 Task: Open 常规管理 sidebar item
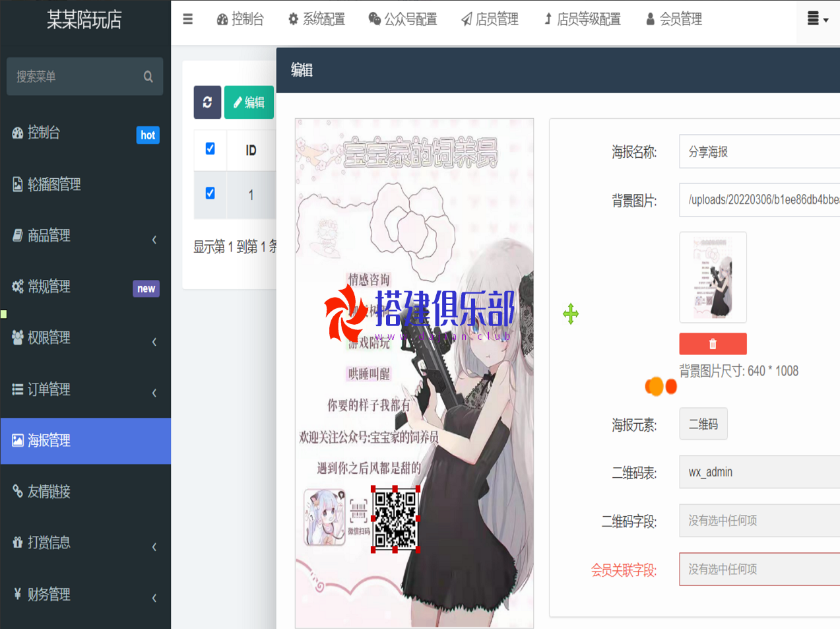pyautogui.click(x=86, y=286)
